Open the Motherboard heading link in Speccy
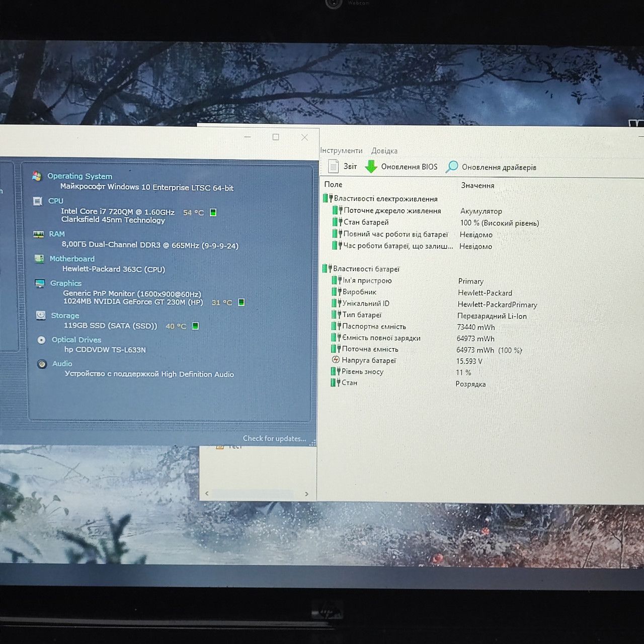 tap(72, 259)
